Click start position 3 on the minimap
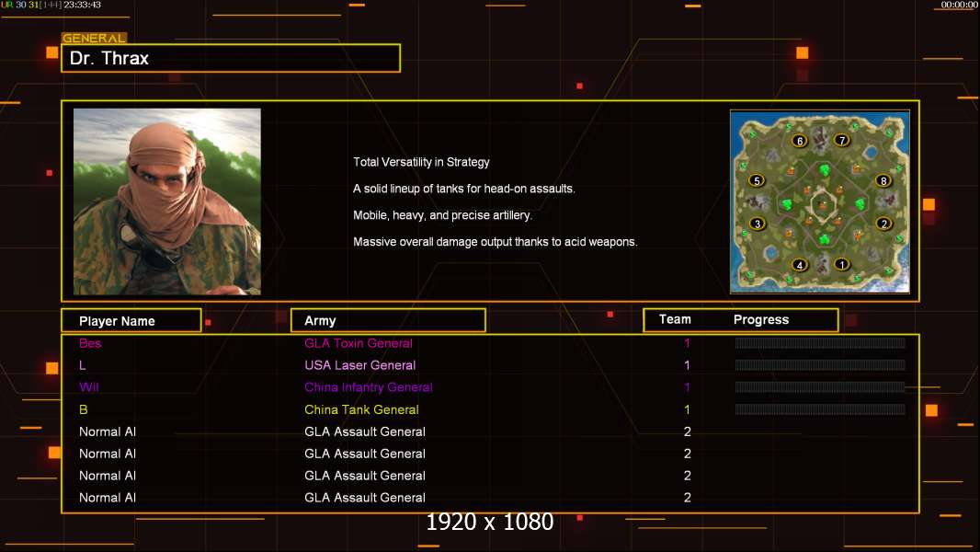Viewport: 980px width, 552px height. pos(758,224)
